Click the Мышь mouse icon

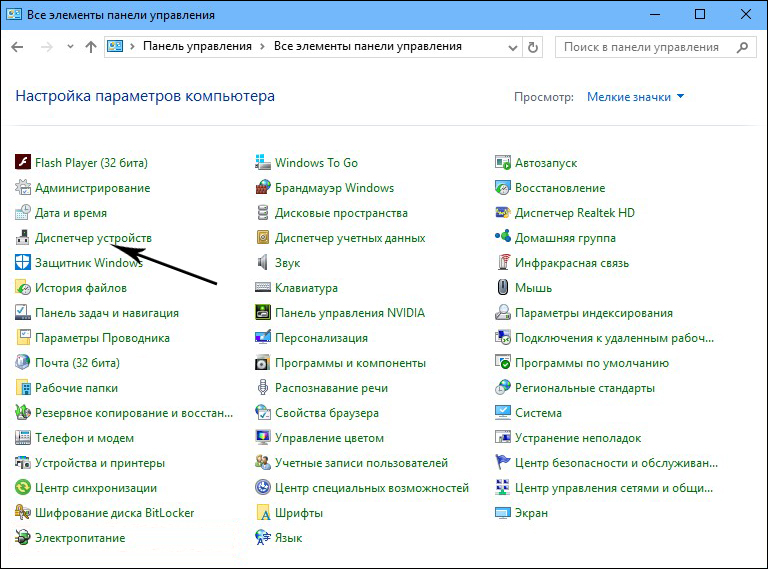503,287
